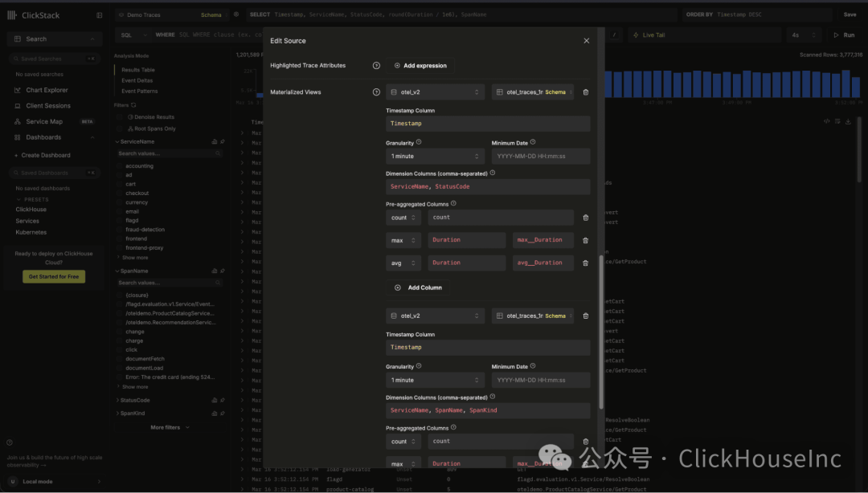This screenshot has height=493, width=868.
Task: Check the accounting service filter
Action: (x=120, y=166)
